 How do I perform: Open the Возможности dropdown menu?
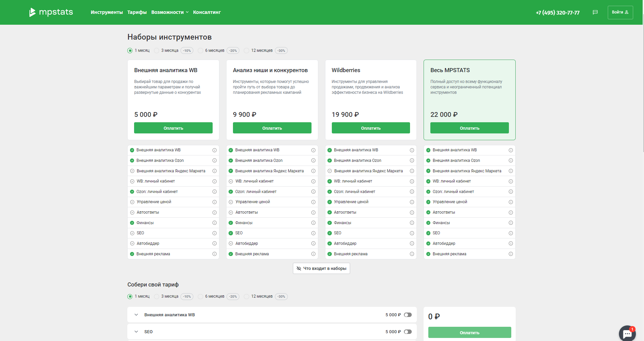tap(170, 12)
